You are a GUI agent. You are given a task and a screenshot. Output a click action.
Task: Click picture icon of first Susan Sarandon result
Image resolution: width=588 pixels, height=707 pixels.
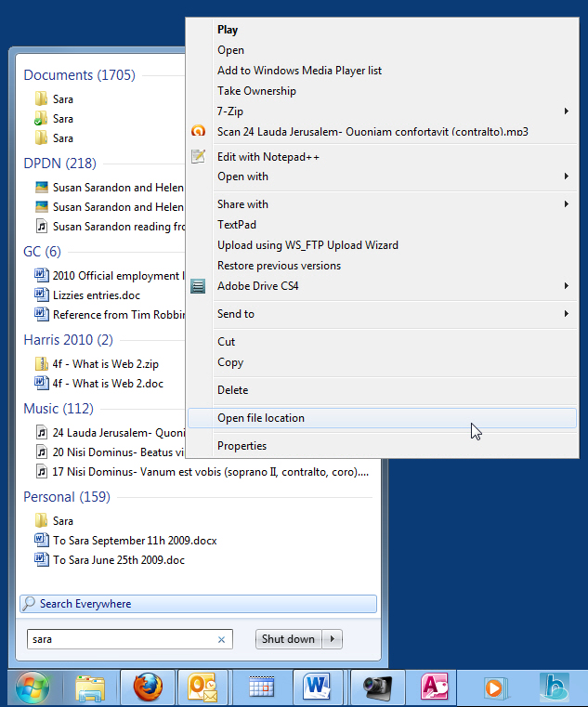pos(41,187)
